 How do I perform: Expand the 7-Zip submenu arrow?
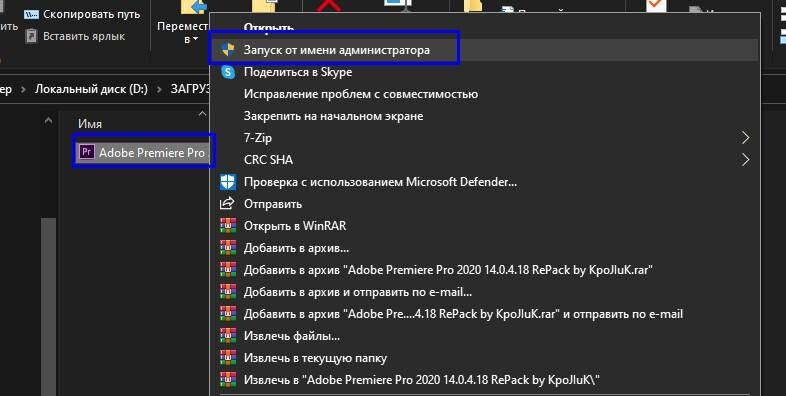745,138
